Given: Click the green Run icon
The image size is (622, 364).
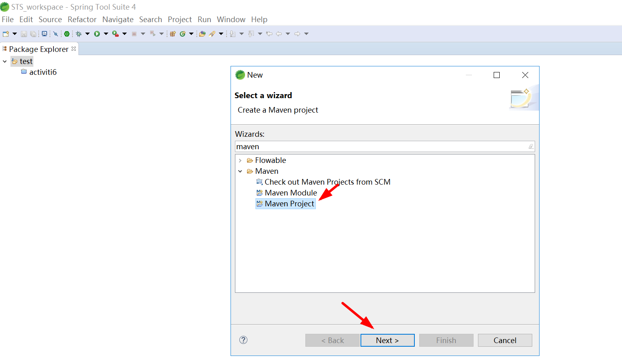Looking at the screenshot, I should tap(97, 34).
